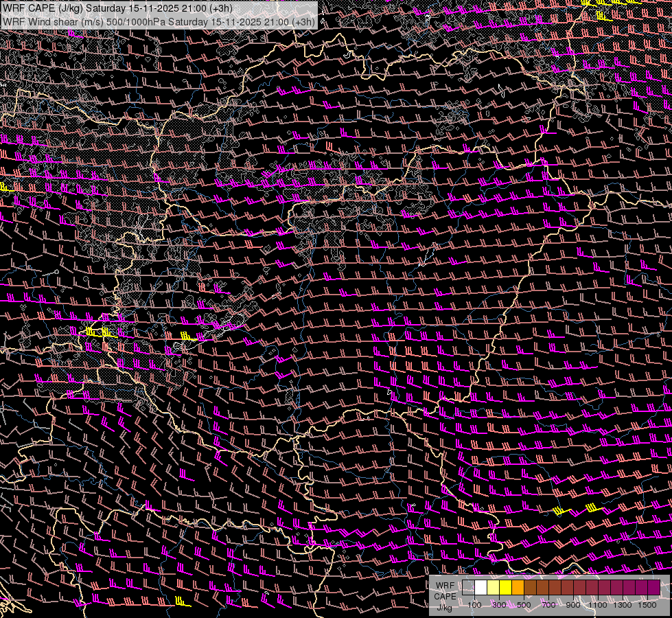Click the 700 legend value
Screen dimensions: 672x618
(548, 605)
